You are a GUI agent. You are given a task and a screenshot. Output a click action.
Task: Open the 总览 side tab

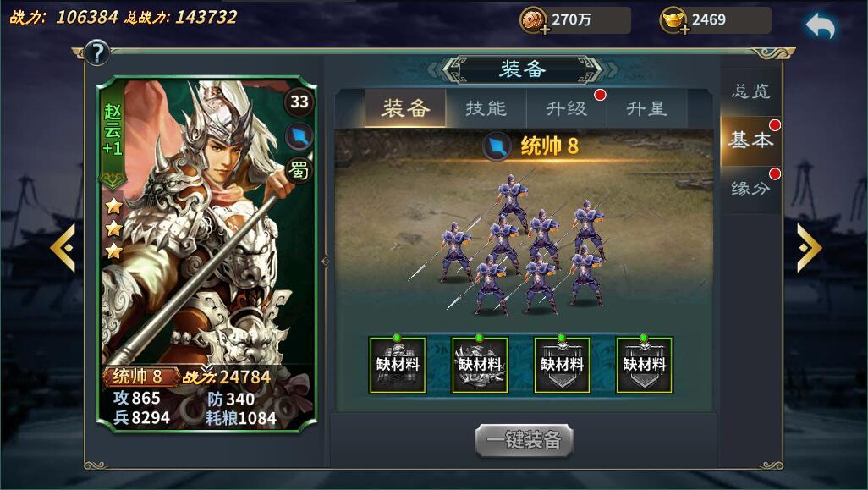pos(750,91)
